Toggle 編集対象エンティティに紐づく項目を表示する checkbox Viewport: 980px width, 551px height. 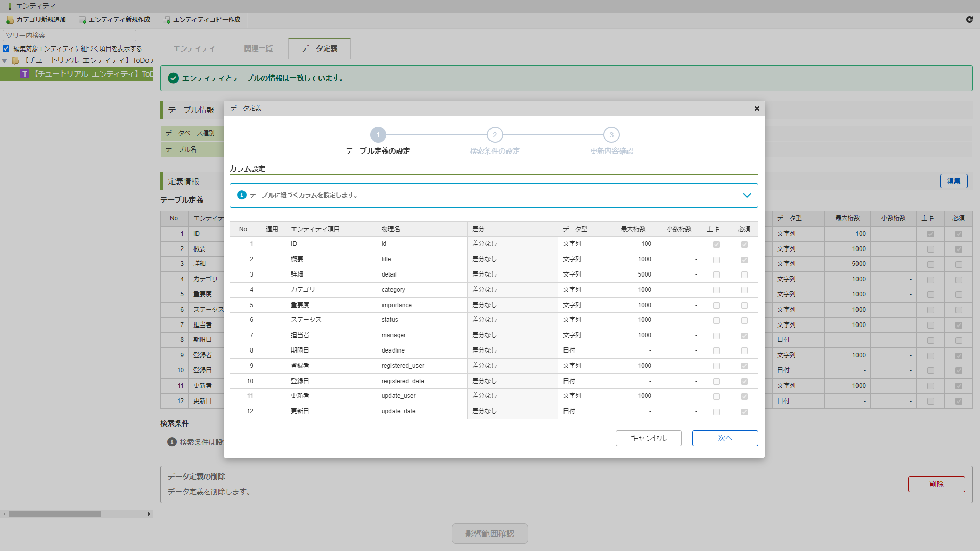(x=6, y=49)
